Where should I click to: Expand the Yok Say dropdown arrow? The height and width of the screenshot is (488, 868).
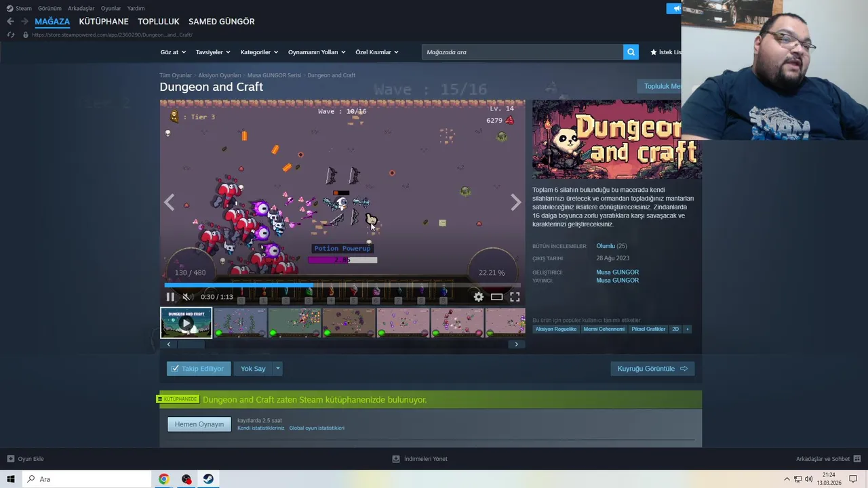(x=277, y=369)
